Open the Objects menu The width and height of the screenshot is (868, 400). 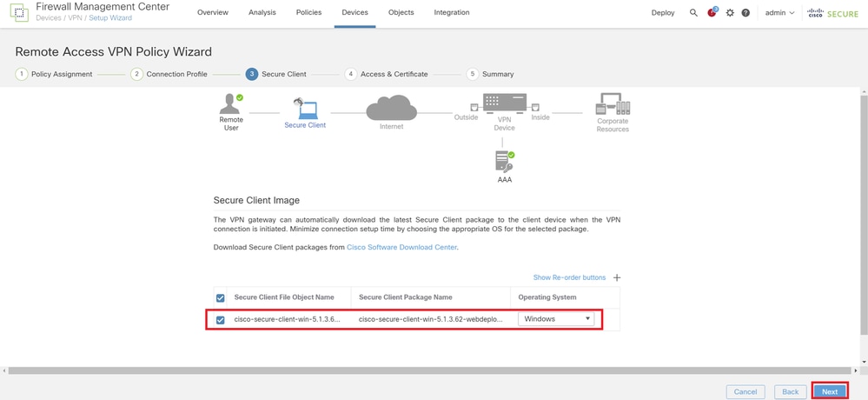(401, 12)
